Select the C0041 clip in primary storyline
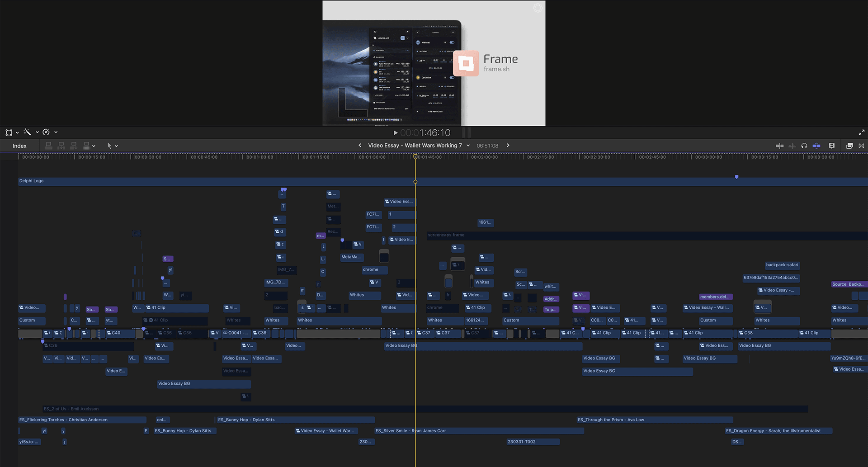 tap(236, 333)
